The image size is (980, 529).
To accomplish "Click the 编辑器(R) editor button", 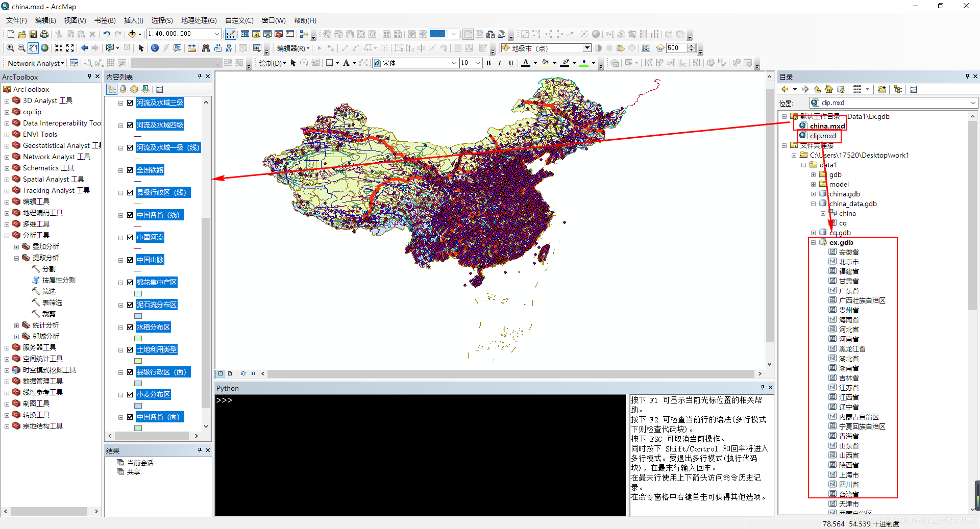I will (293, 48).
